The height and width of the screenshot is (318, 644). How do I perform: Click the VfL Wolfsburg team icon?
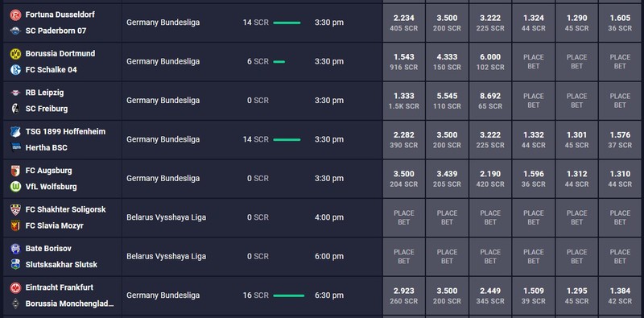15,187
